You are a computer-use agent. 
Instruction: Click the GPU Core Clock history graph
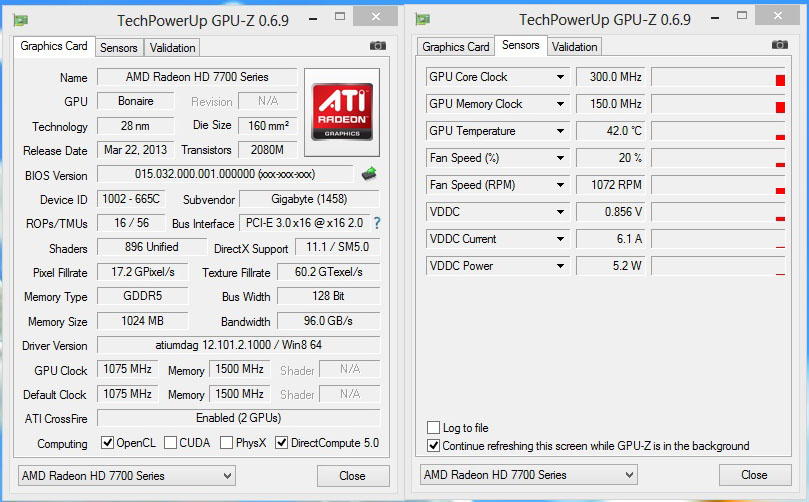[x=718, y=77]
